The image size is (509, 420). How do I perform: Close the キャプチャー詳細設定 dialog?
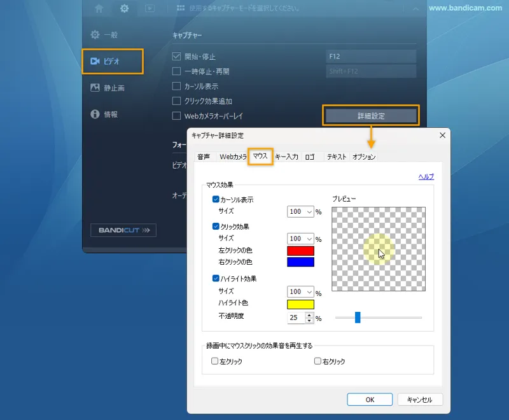tap(442, 136)
